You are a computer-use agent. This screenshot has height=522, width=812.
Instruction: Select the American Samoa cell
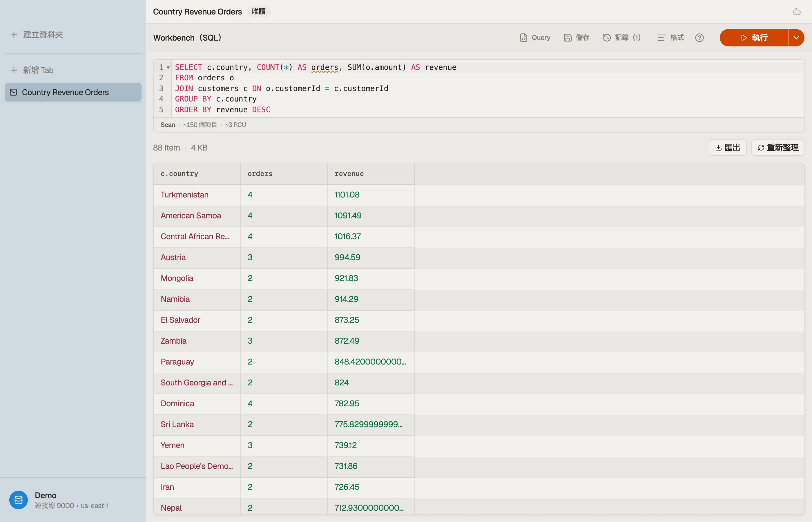pyautogui.click(x=197, y=216)
